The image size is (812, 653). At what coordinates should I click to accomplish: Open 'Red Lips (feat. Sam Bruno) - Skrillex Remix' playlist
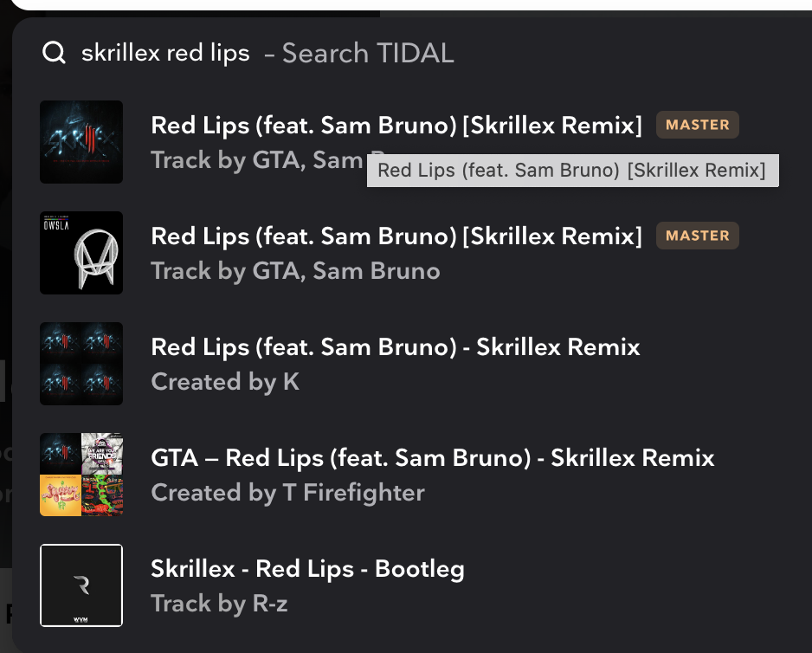[x=396, y=347]
